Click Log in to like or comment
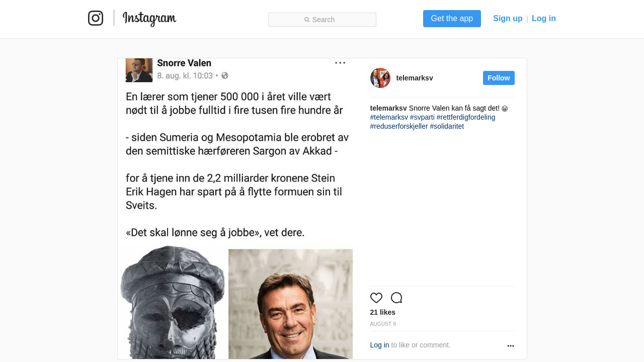 pyautogui.click(x=379, y=345)
